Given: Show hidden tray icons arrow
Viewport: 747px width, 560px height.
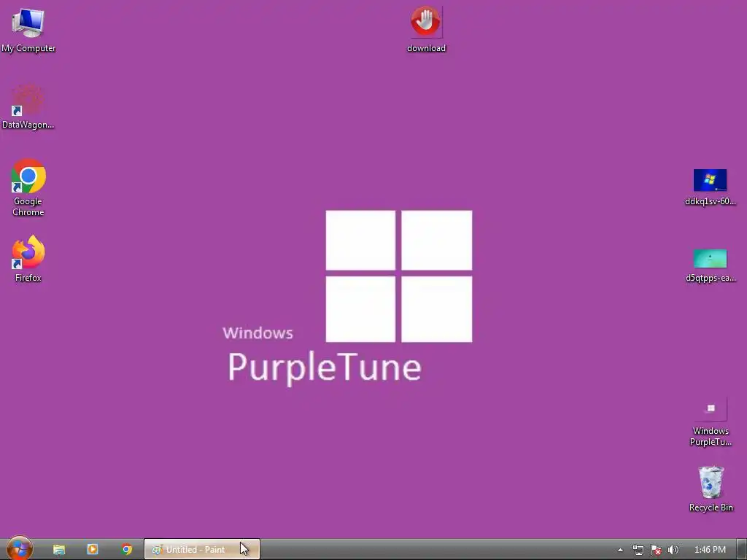Looking at the screenshot, I should 620,550.
